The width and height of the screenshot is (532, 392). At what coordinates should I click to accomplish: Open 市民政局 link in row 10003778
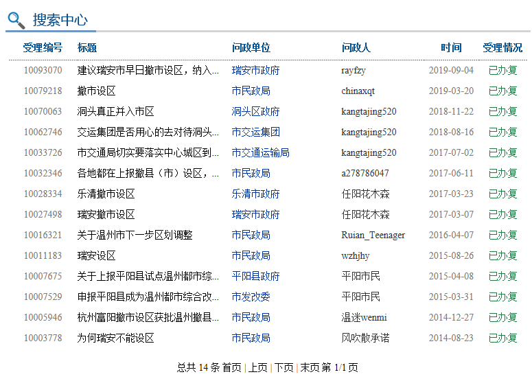click(251, 338)
